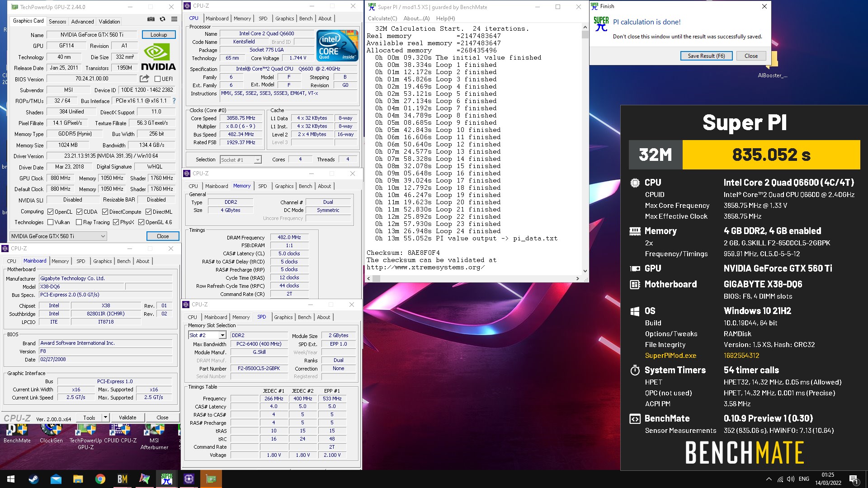Click Save Result (F6) button

click(x=706, y=56)
